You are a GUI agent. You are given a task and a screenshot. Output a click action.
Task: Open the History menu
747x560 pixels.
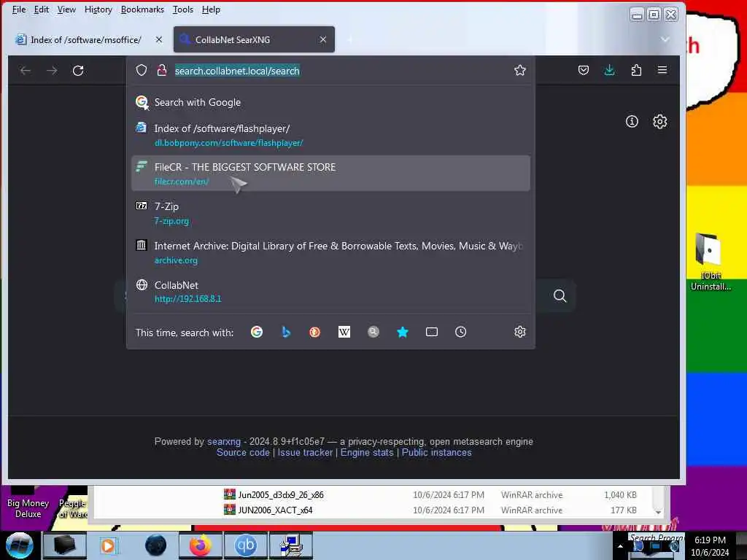tap(98, 9)
